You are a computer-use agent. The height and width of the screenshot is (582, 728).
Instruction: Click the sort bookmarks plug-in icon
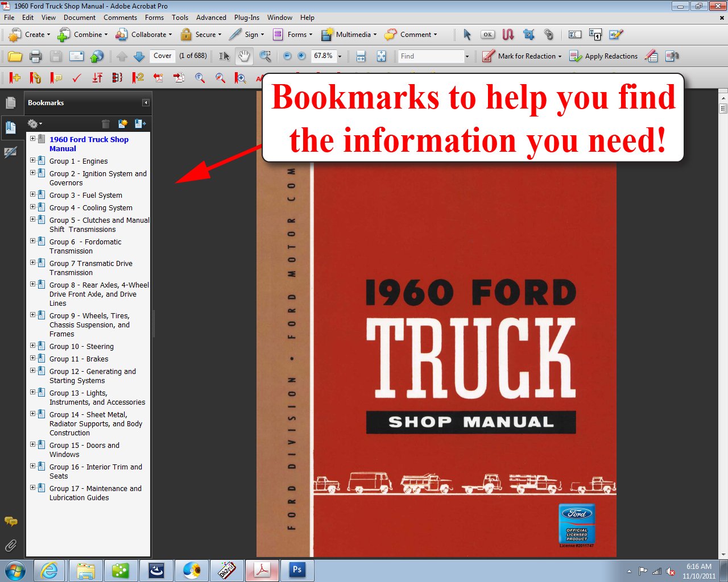(97, 78)
